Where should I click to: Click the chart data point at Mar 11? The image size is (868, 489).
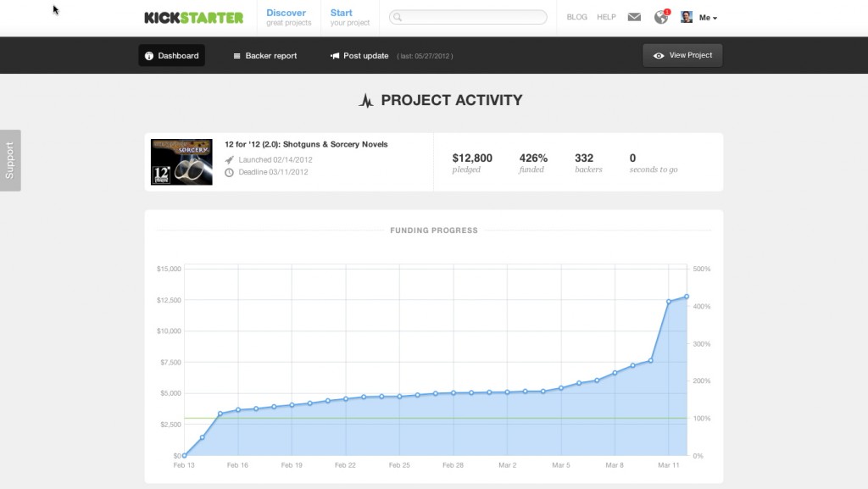(669, 302)
